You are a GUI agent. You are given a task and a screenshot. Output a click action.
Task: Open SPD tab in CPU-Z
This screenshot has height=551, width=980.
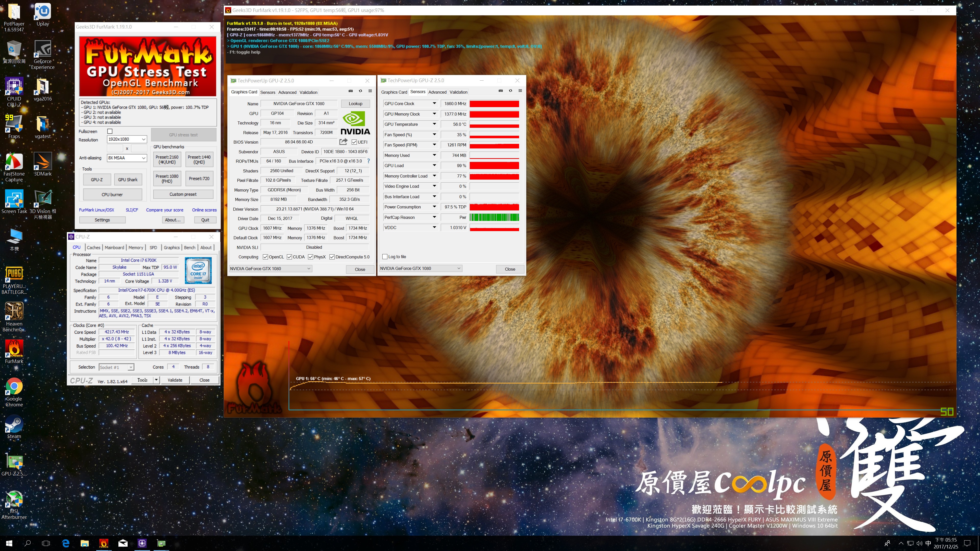tap(153, 247)
